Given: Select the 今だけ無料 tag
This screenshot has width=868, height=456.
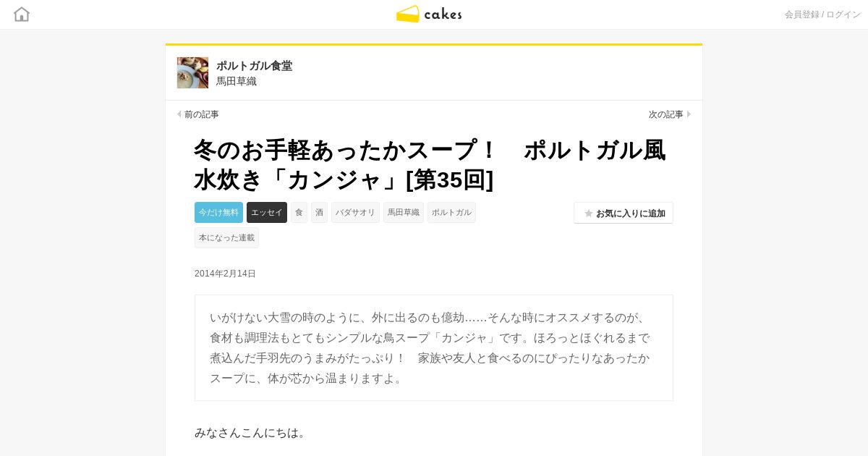Looking at the screenshot, I should pos(218,212).
